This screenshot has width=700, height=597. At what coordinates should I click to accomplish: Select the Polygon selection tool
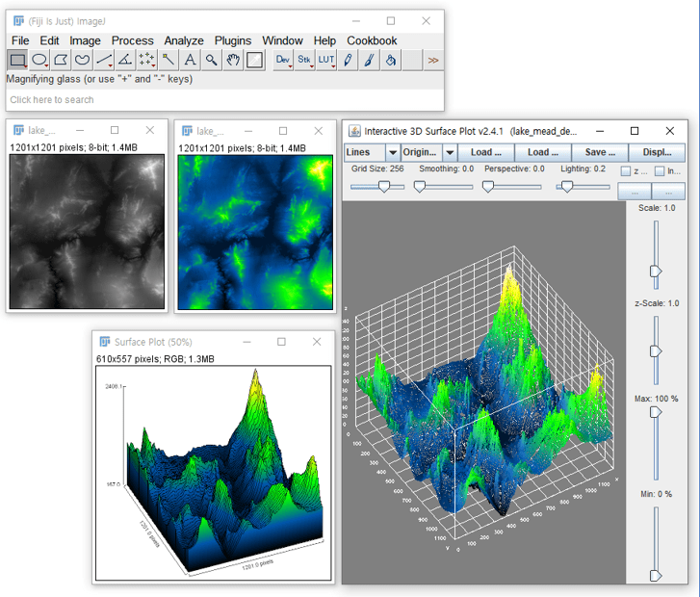(x=61, y=60)
